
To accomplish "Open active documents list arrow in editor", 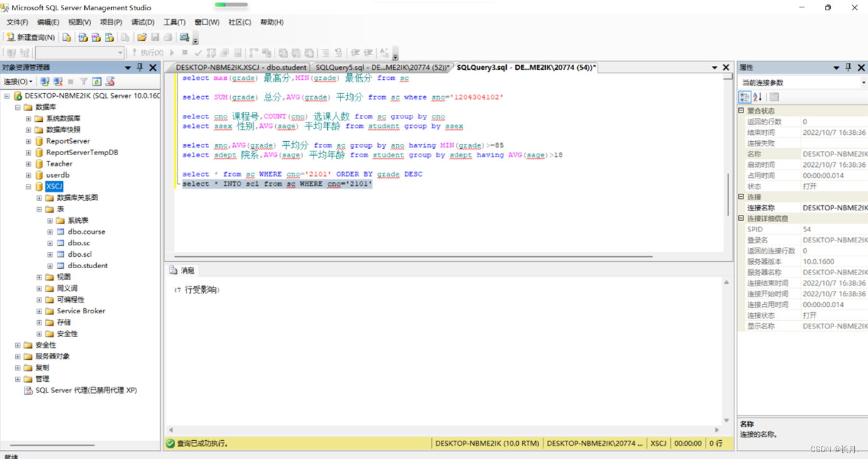I will point(715,67).
